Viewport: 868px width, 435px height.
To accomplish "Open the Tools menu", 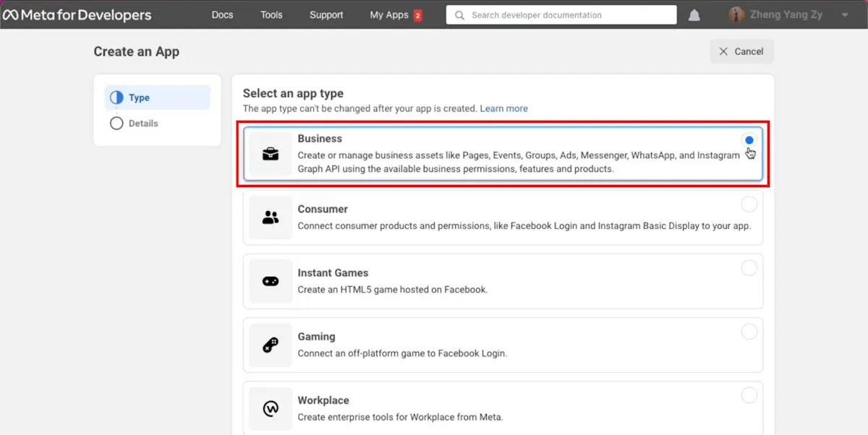I will [271, 14].
